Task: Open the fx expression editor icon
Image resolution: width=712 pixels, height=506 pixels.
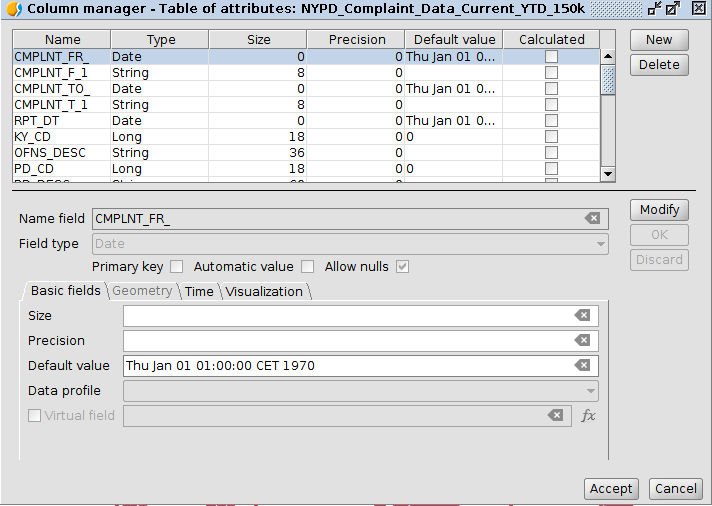Action: [x=589, y=416]
